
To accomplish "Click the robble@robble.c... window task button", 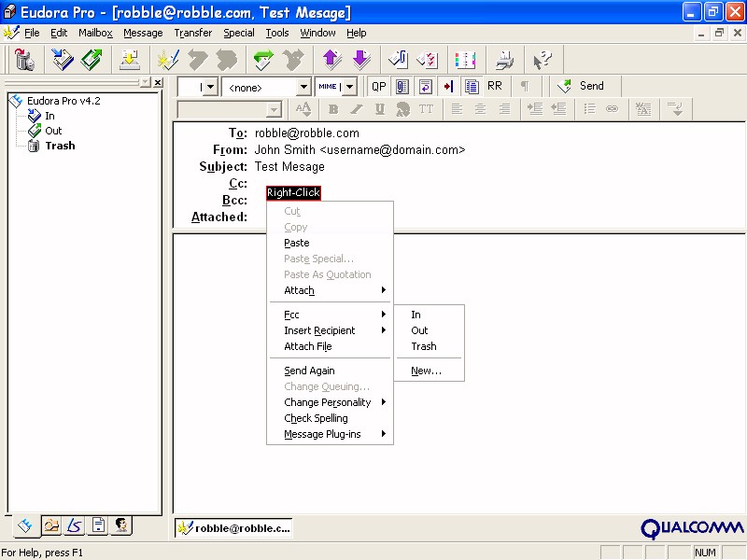I will pos(233,527).
